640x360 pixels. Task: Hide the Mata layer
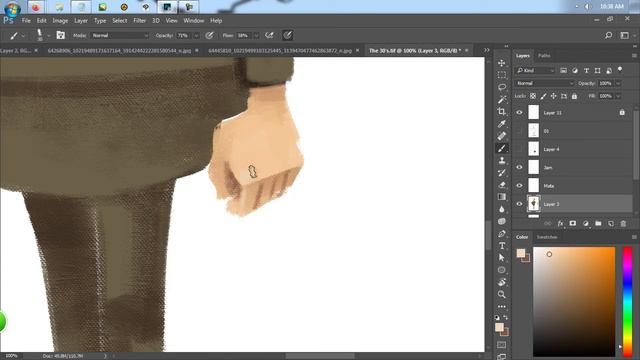click(x=519, y=186)
